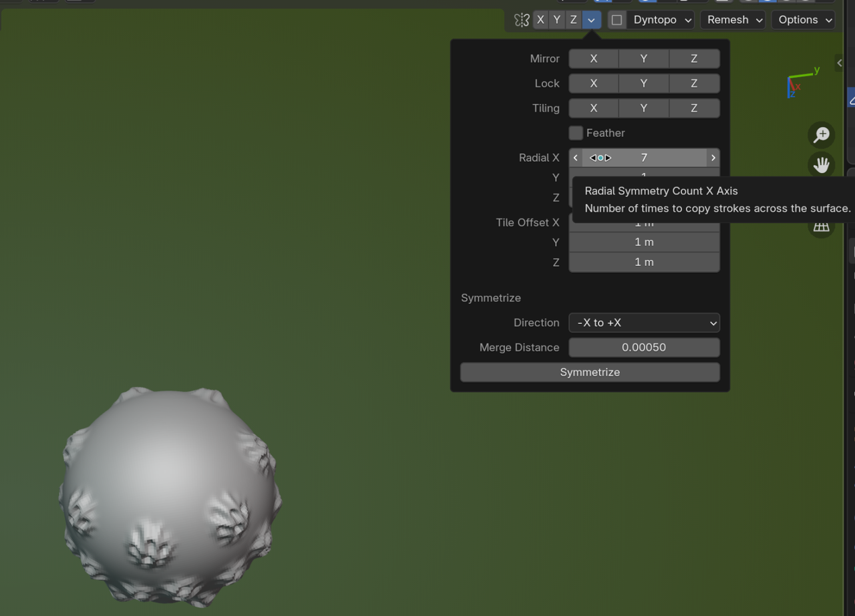Image resolution: width=855 pixels, height=616 pixels.
Task: Enable Tiling on Z axis
Action: pyautogui.click(x=694, y=108)
